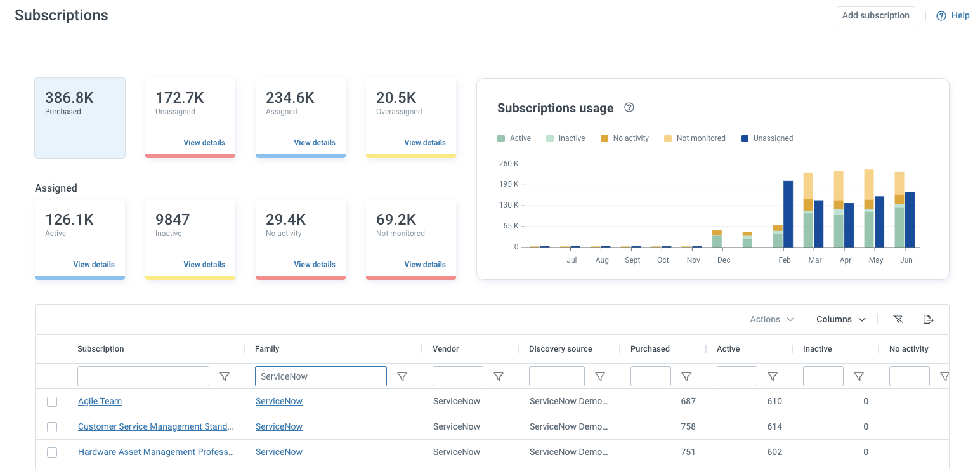Tick the Hardware Asset Management row checkbox
This screenshot has height=469, width=980.
click(x=52, y=452)
